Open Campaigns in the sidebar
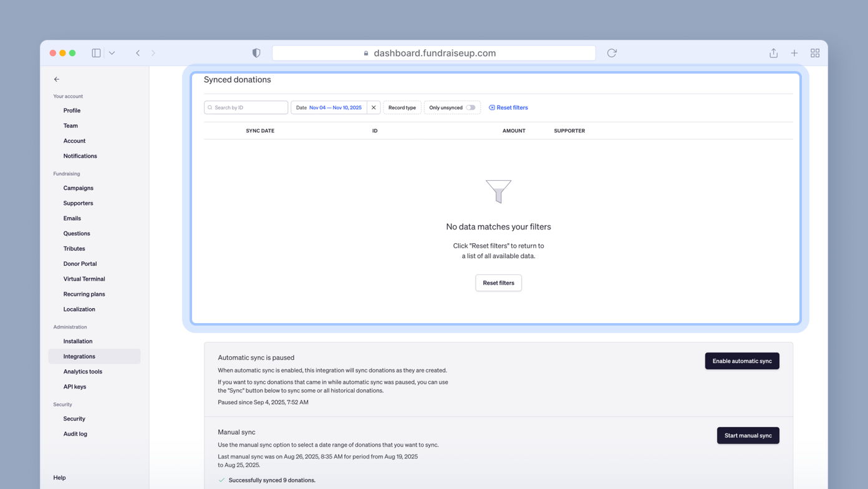868x489 pixels. point(78,188)
